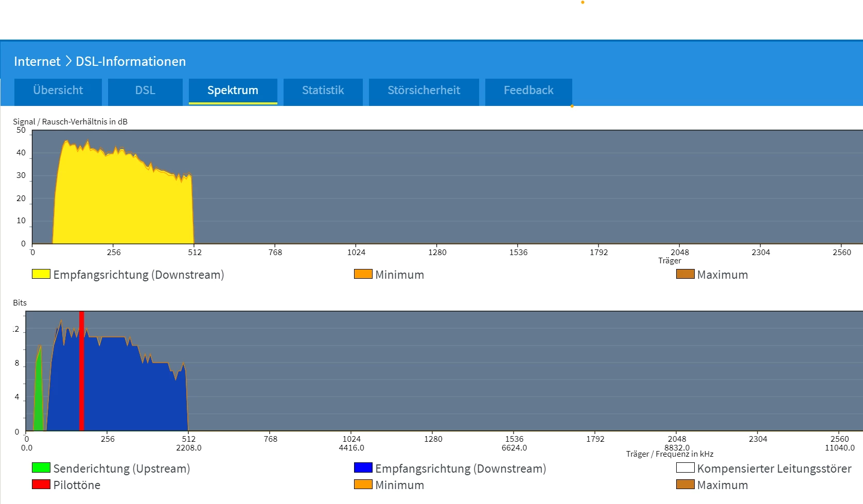Screen dimensions: 863x504
Task: Open the Übersicht tab
Action: point(58,91)
